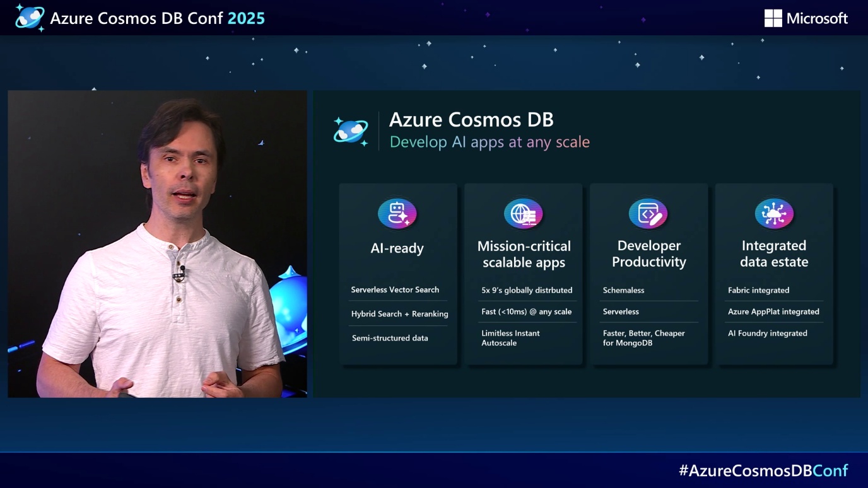
Task: Select the Serverless Vector Search entry
Action: [395, 289]
